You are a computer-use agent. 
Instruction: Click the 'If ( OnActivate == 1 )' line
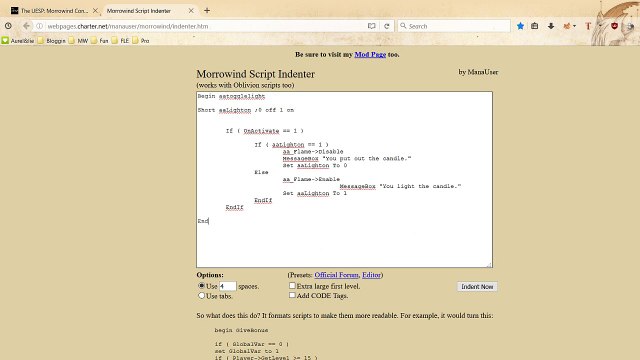(264, 131)
